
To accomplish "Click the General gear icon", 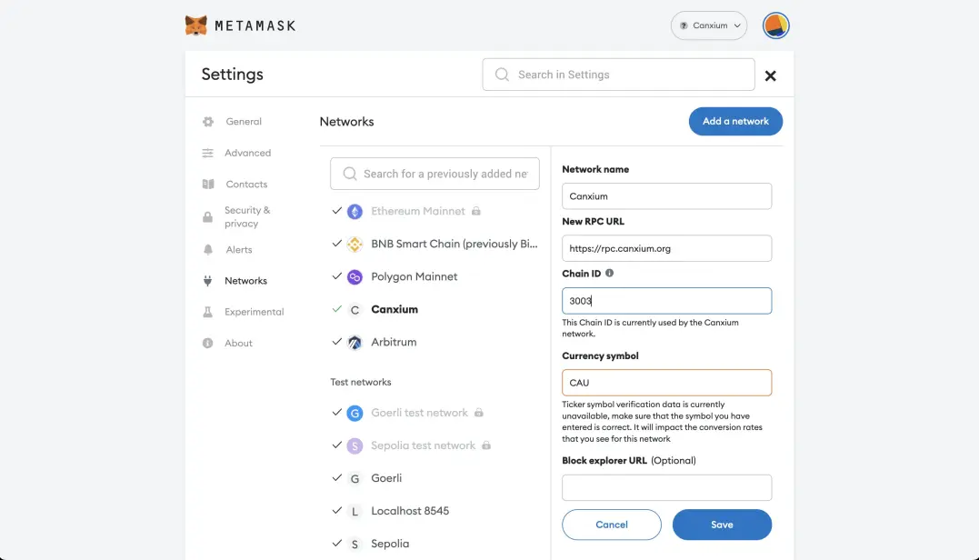I will (208, 122).
